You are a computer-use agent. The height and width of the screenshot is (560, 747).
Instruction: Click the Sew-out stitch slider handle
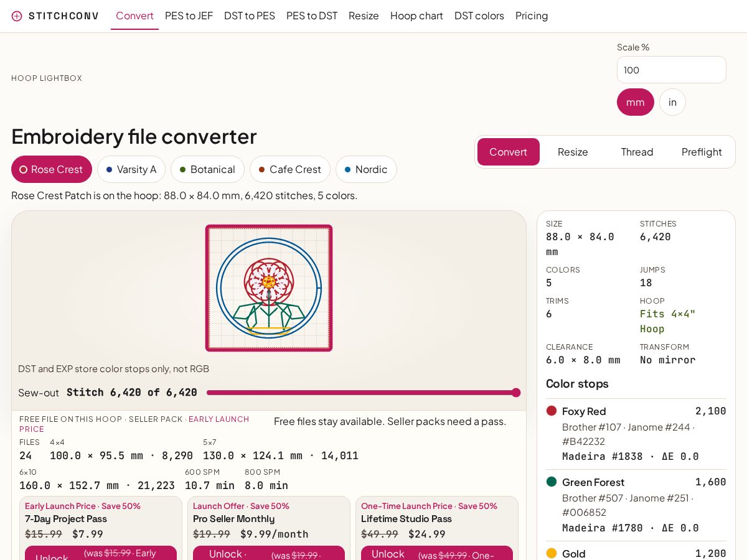pos(516,393)
